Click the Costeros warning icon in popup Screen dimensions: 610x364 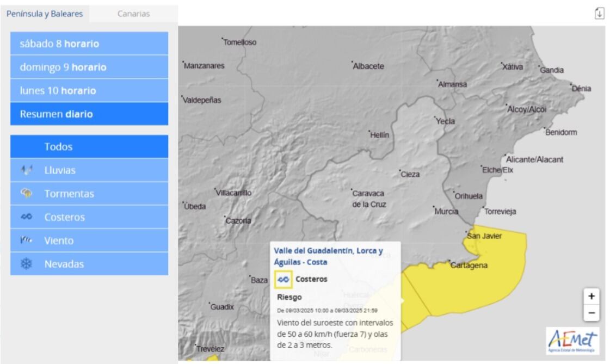(x=284, y=279)
